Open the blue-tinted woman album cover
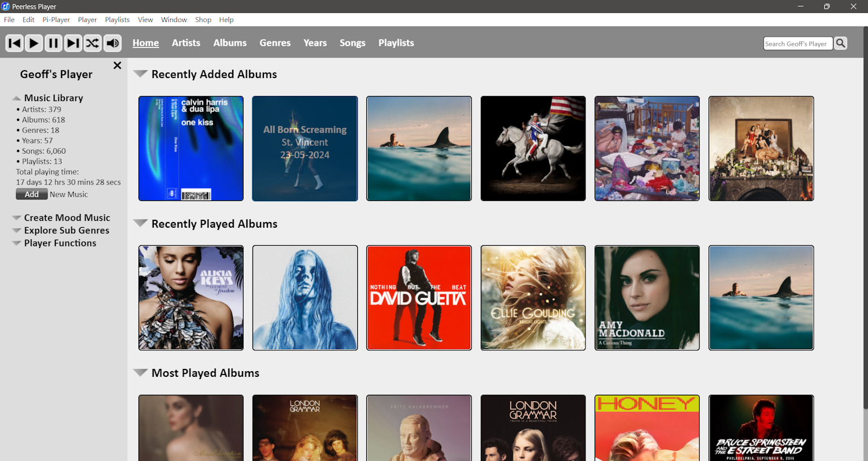868x461 pixels. pyautogui.click(x=305, y=298)
